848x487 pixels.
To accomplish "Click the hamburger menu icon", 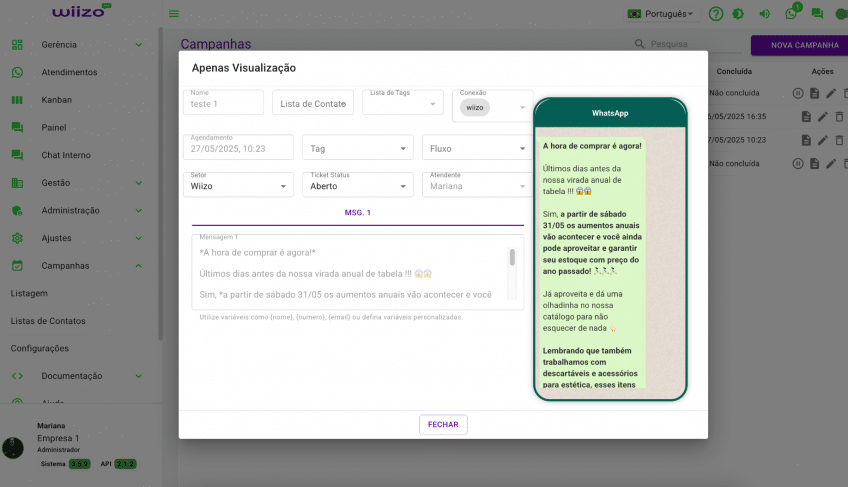I will 174,14.
